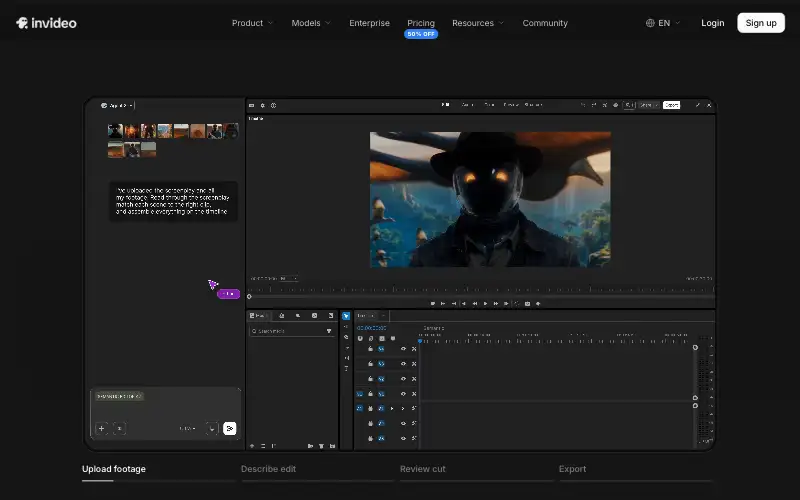Expand the Resources menu

(478, 23)
